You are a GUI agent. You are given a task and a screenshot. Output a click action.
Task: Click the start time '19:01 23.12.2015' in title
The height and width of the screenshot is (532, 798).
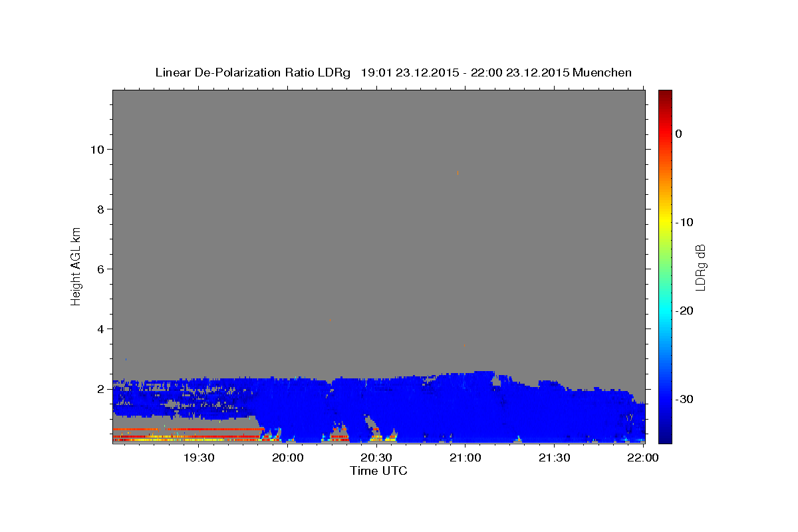point(409,72)
